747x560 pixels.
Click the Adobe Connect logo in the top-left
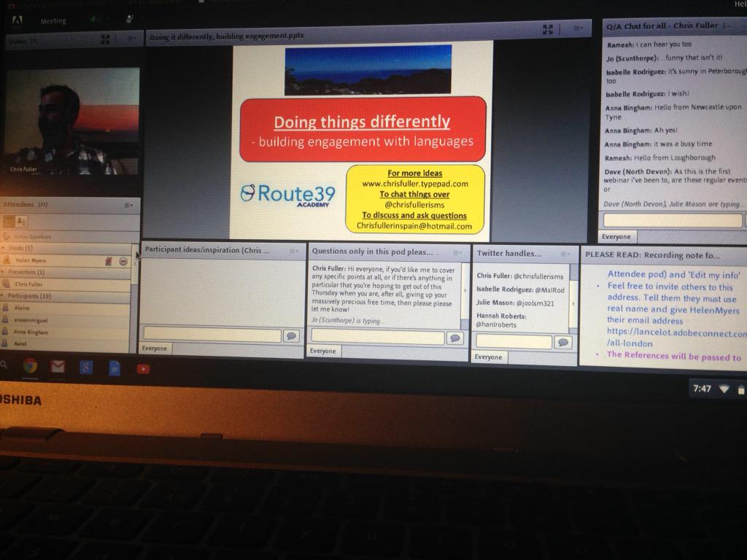coord(18,20)
